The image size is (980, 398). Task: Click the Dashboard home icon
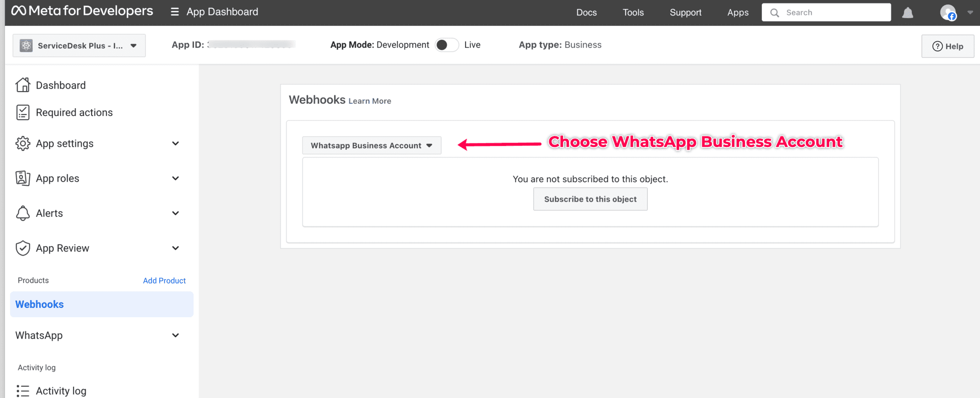(23, 85)
